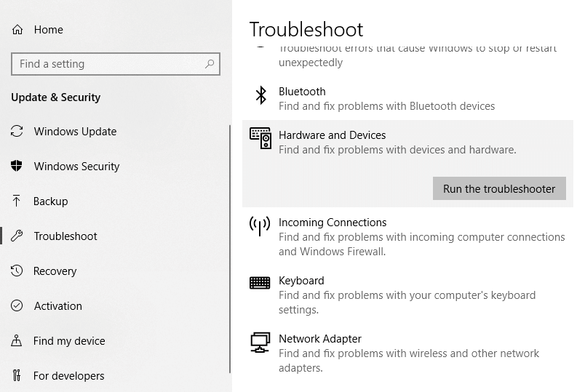Click the Backup upload arrow icon
Viewport: 577px width, 392px height.
[17, 201]
